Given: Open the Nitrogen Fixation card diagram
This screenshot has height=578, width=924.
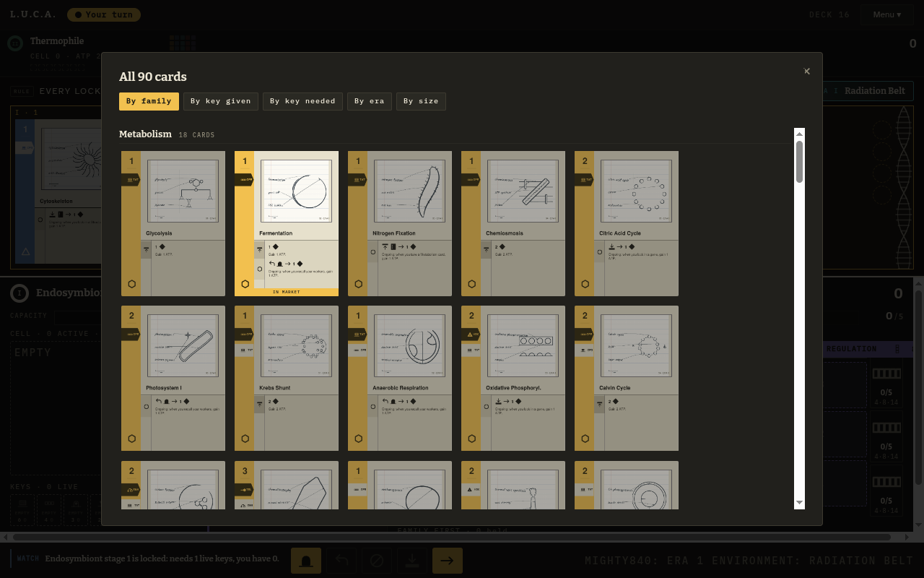Looking at the screenshot, I should [410, 191].
